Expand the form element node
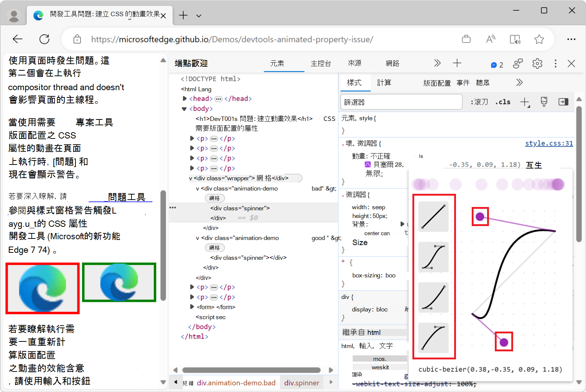 pos(192,307)
